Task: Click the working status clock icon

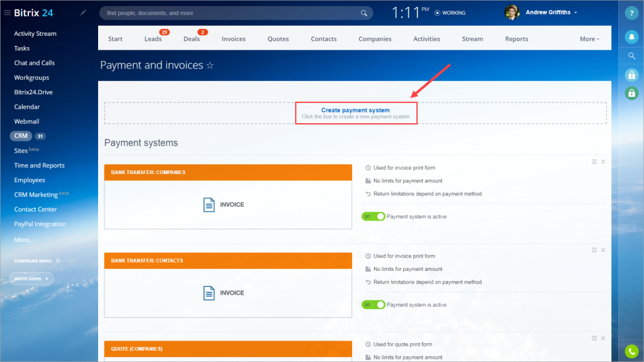Action: [x=437, y=13]
